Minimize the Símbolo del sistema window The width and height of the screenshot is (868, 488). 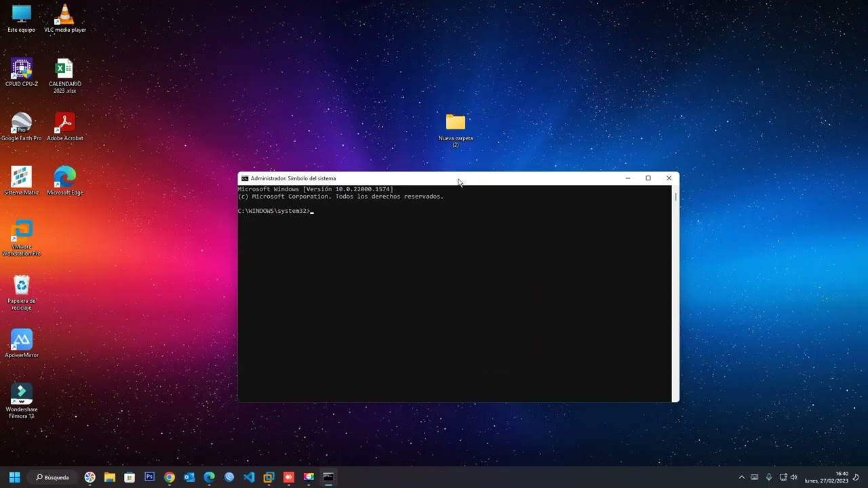(628, 178)
